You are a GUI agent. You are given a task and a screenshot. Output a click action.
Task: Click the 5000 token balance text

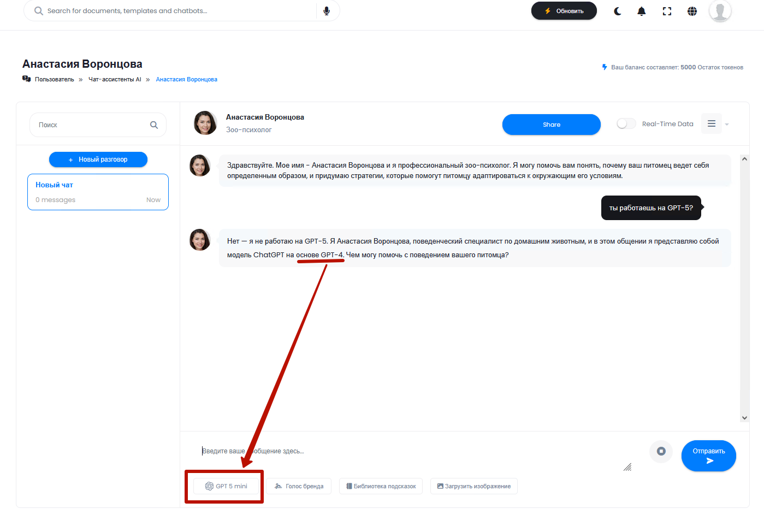[688, 67]
